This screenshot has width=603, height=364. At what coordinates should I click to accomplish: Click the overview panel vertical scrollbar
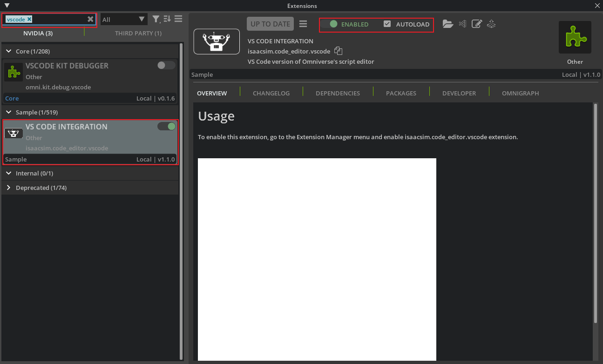coord(596,213)
